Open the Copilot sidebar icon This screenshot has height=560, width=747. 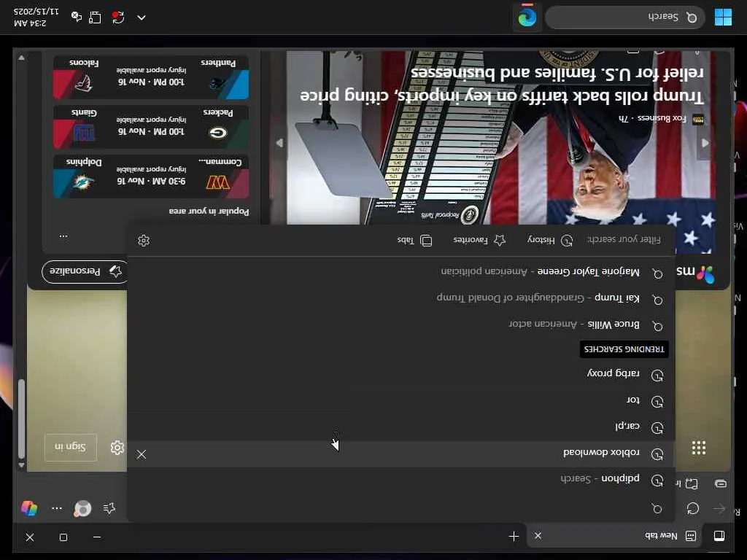[29, 508]
